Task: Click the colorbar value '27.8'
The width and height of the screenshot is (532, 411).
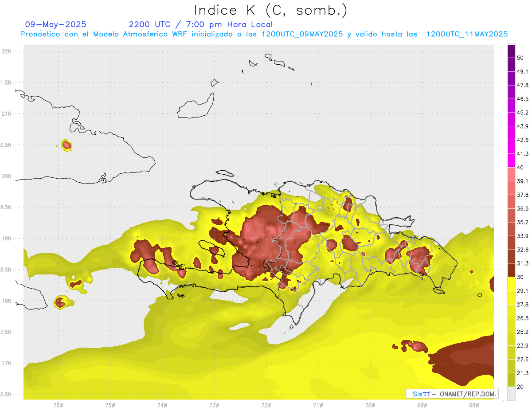Action: (523, 305)
